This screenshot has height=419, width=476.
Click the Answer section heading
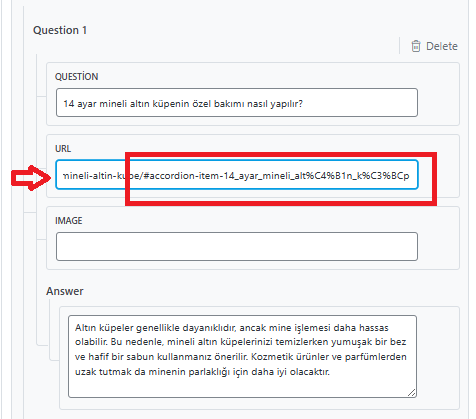[x=65, y=291]
